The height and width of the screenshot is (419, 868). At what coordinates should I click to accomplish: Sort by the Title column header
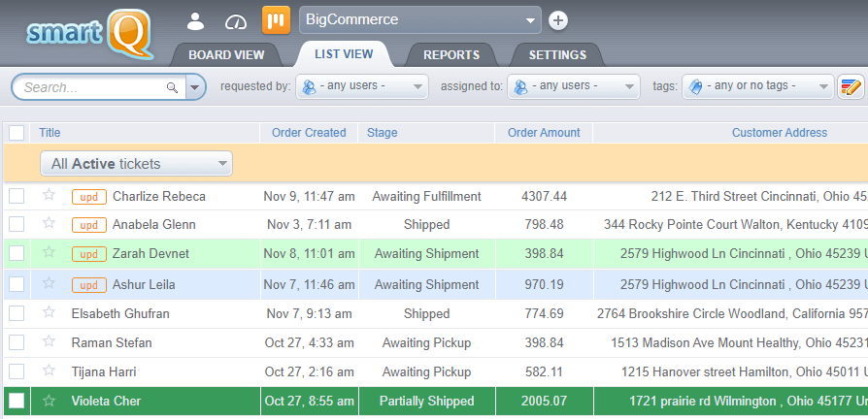[x=50, y=133]
